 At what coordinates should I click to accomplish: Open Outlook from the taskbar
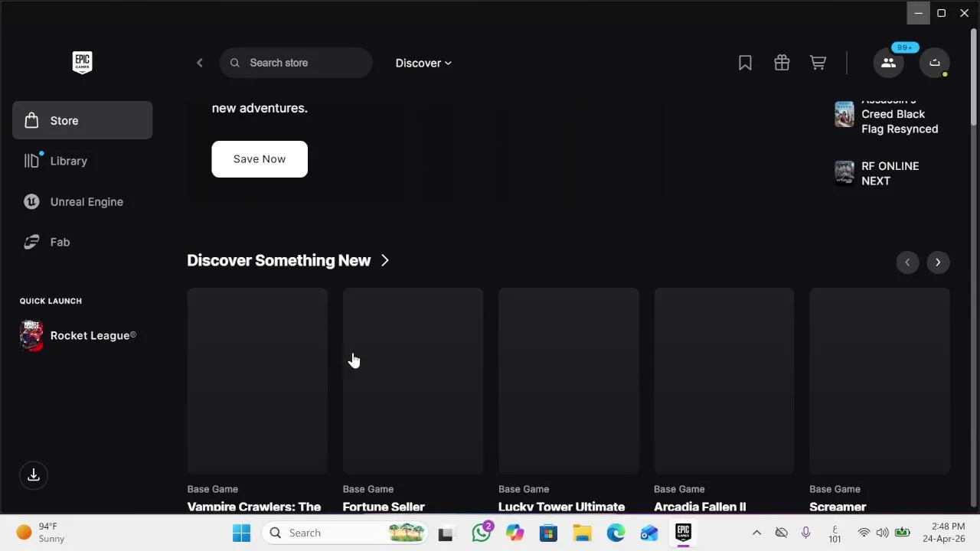(649, 533)
